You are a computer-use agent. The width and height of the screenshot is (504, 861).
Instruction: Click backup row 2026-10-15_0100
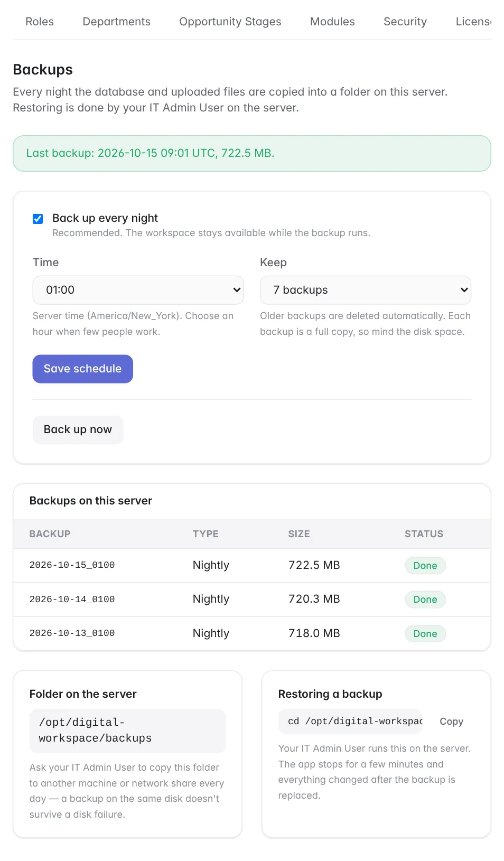[251, 565]
